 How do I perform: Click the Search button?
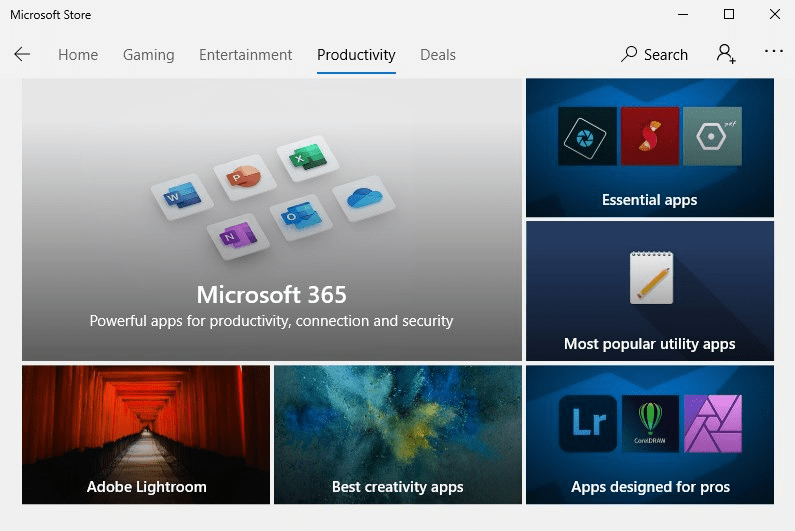[655, 54]
